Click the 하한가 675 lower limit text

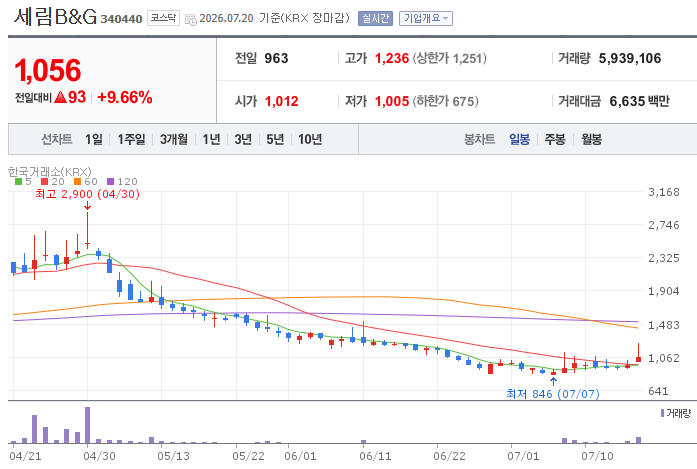click(446, 101)
